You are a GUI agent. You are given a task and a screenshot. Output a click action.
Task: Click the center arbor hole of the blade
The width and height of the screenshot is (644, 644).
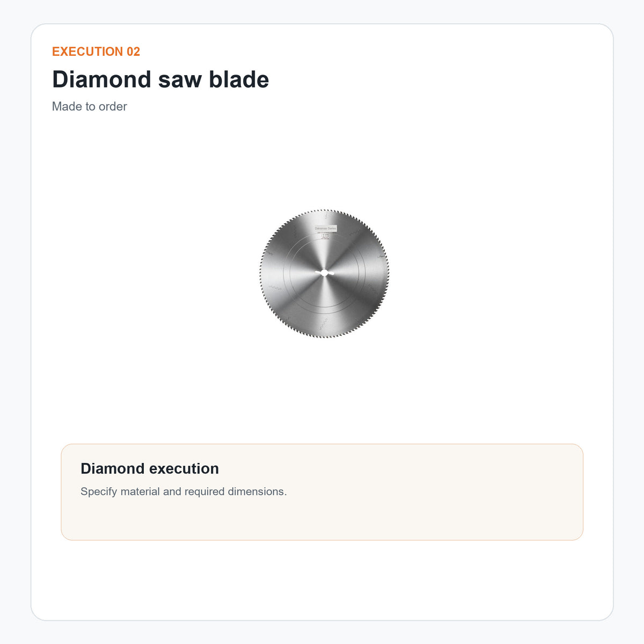pyautogui.click(x=324, y=273)
